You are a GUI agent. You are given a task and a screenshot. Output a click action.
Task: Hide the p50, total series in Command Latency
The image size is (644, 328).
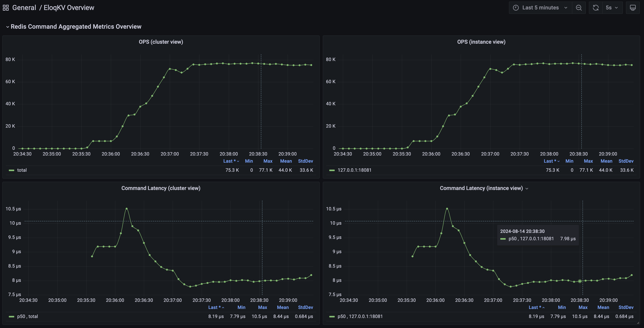tap(27, 316)
